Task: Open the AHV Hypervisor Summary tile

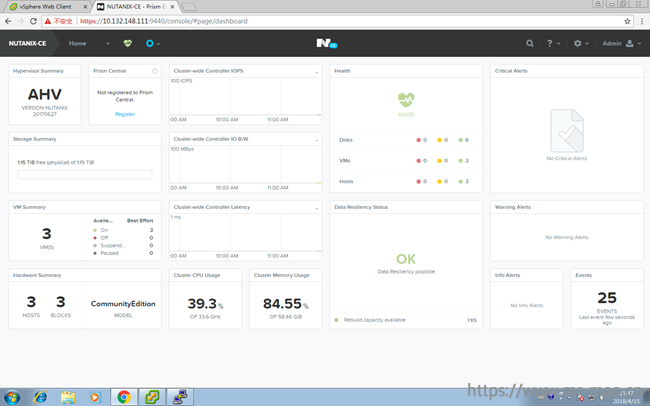Action: (x=45, y=95)
